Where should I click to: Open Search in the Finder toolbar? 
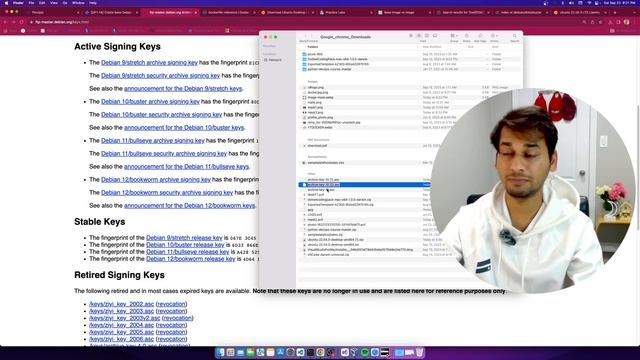tap(515, 36)
